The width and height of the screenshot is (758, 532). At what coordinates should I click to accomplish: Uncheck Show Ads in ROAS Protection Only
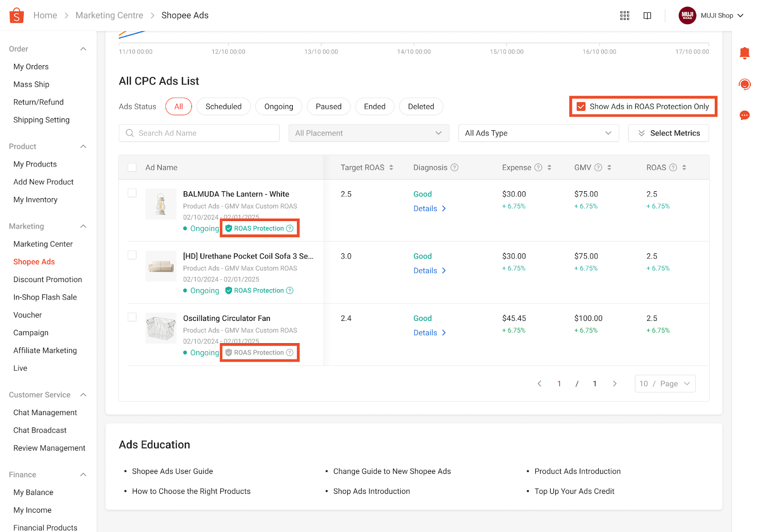coord(581,107)
